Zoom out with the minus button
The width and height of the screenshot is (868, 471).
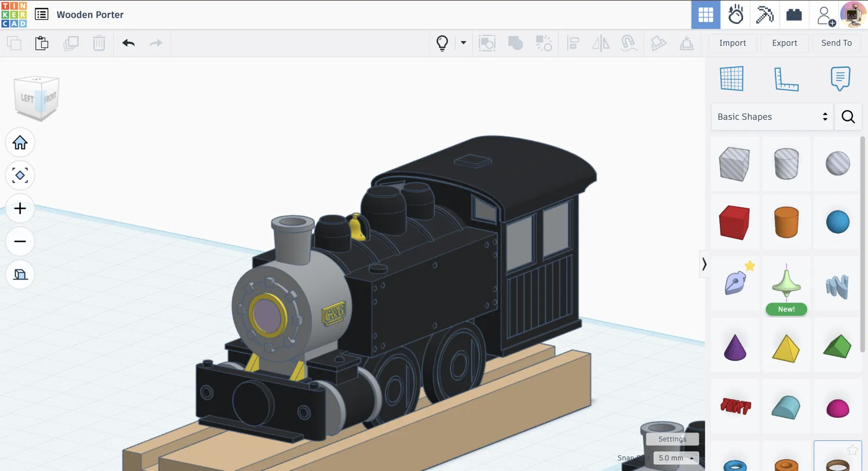coord(20,241)
